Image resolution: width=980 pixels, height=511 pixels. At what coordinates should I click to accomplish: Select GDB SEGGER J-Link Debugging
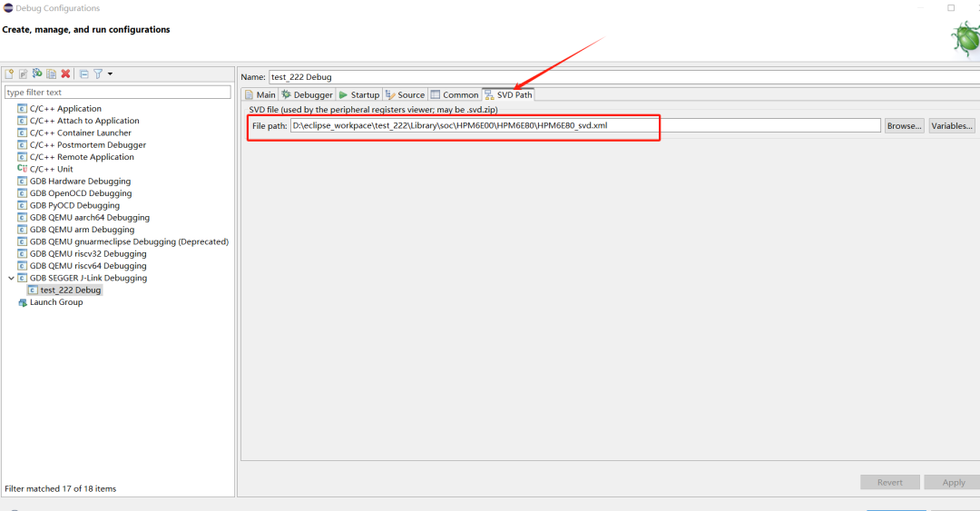pyautogui.click(x=88, y=278)
